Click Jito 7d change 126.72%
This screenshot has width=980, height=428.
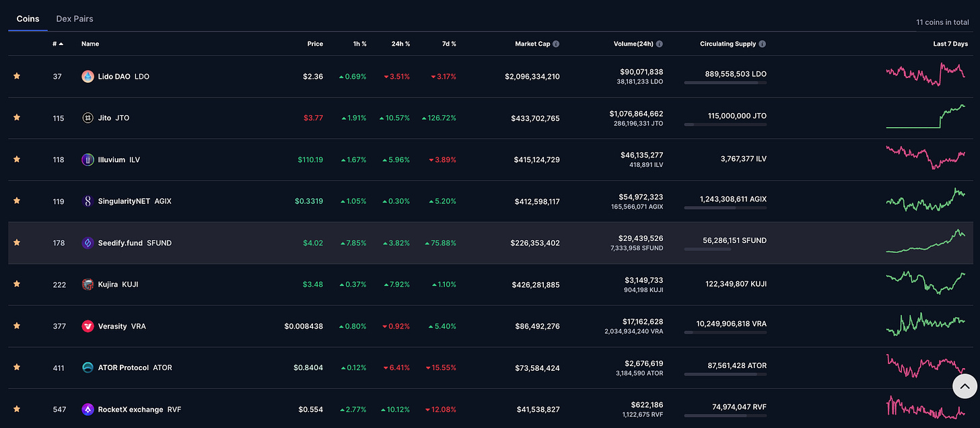tap(439, 118)
